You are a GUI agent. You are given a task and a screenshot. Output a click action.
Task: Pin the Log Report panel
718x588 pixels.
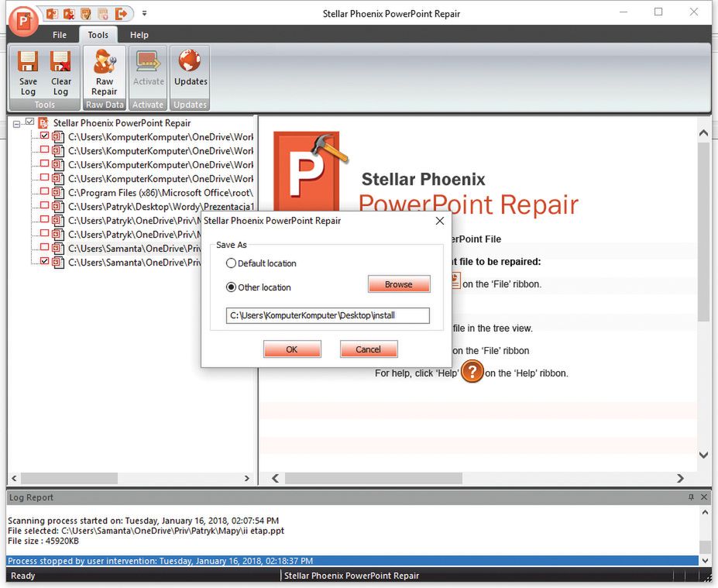pos(692,497)
